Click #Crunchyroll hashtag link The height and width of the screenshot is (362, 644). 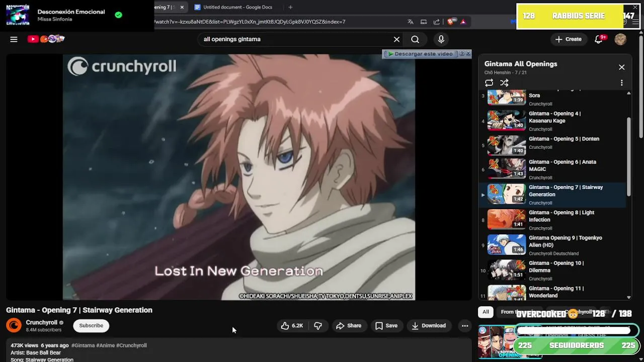click(131, 345)
